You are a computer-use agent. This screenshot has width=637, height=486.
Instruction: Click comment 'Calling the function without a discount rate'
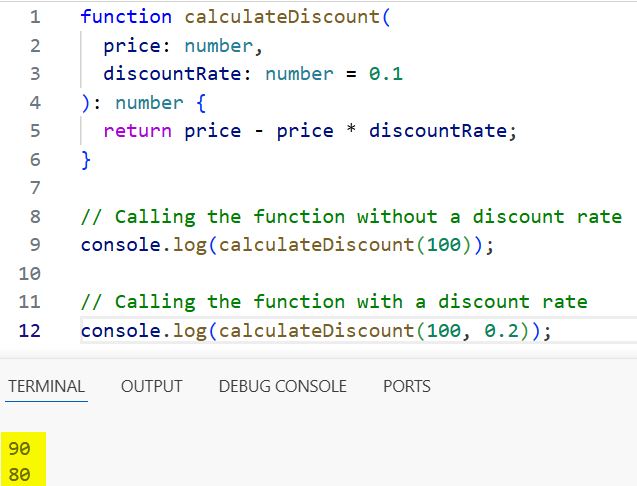[x=351, y=217]
